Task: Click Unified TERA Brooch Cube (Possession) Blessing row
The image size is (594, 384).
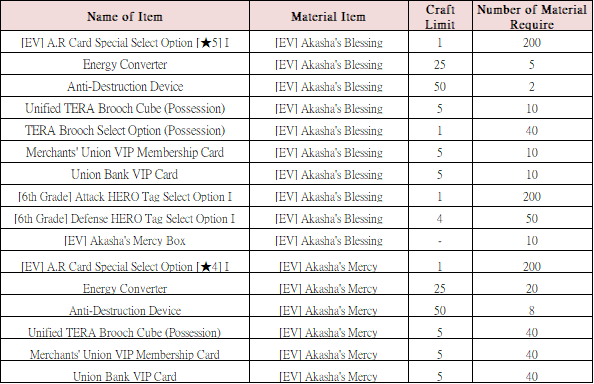Action: (x=125, y=108)
